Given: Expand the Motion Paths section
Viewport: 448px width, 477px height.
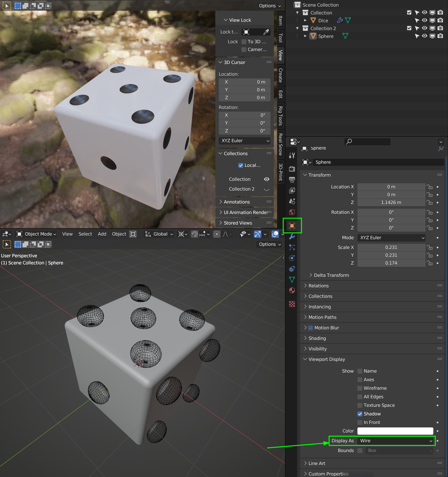Looking at the screenshot, I should click(322, 317).
